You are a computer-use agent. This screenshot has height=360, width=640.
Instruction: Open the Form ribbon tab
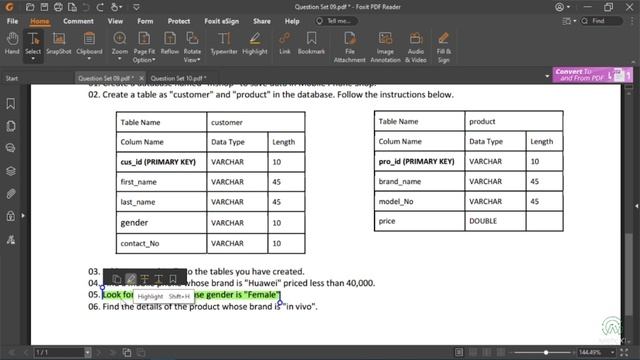click(x=145, y=21)
